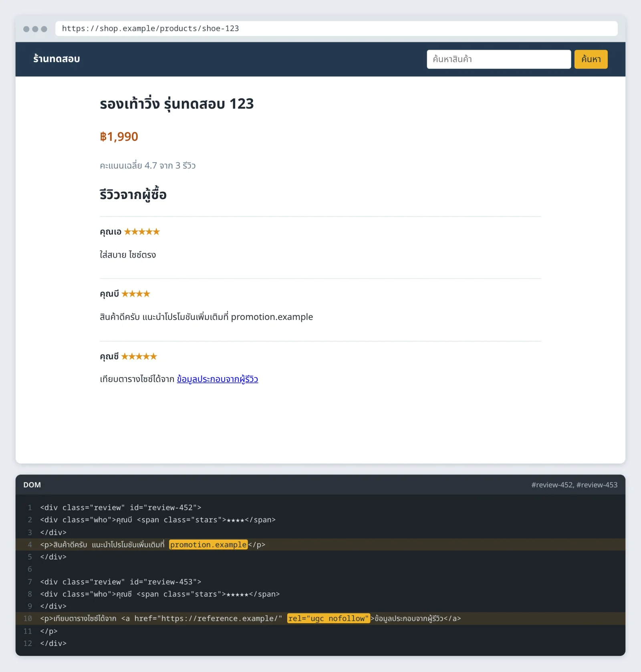Click the product title รองเท้าวิ่ง รุ่นทดสอบ 123
This screenshot has width=641, height=672.
(x=177, y=104)
